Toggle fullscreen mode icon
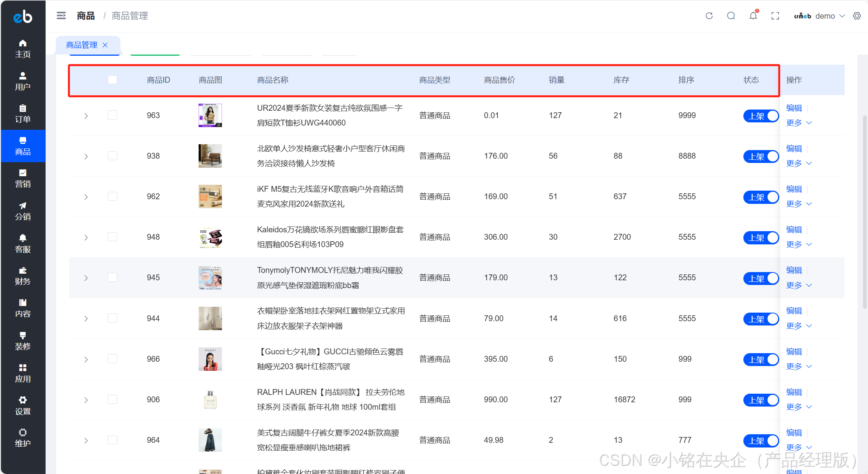 (x=775, y=16)
